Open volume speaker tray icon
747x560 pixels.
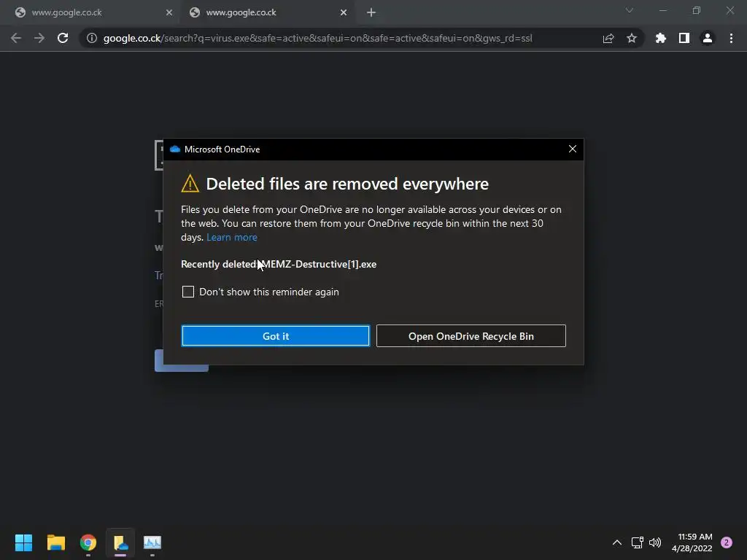point(656,542)
